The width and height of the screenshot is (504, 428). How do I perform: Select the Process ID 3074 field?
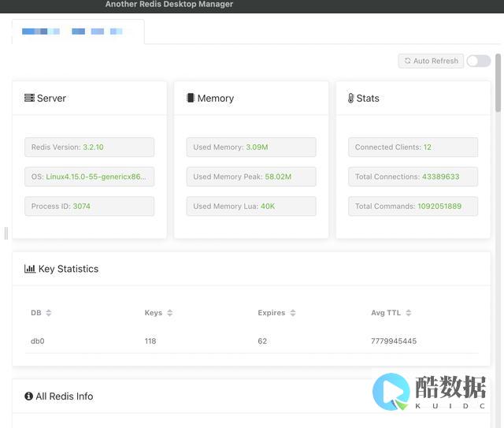point(89,207)
